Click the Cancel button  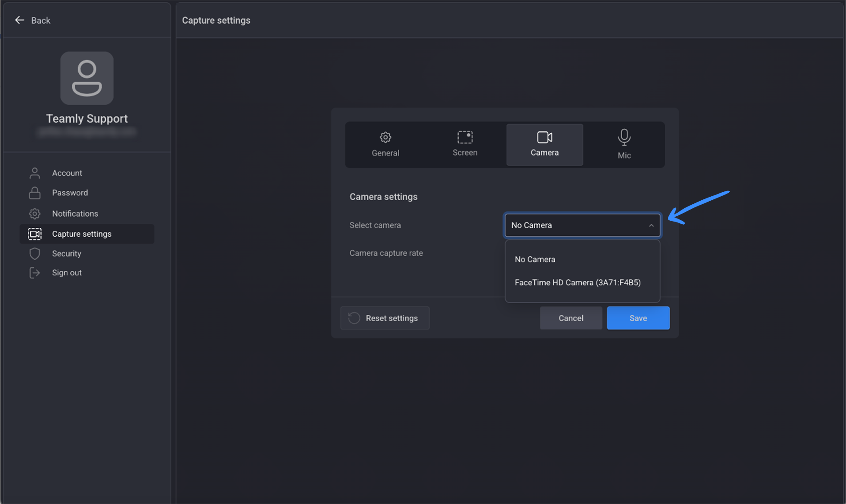point(571,318)
